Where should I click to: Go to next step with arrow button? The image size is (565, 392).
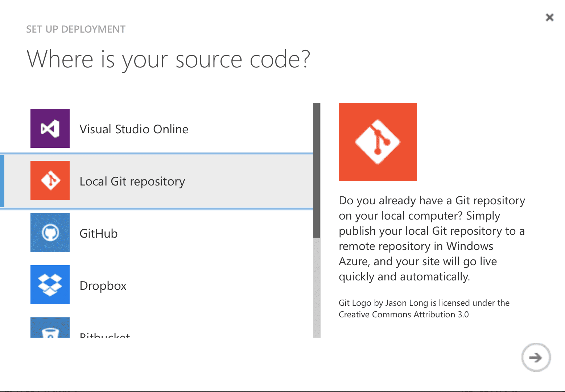point(536,358)
